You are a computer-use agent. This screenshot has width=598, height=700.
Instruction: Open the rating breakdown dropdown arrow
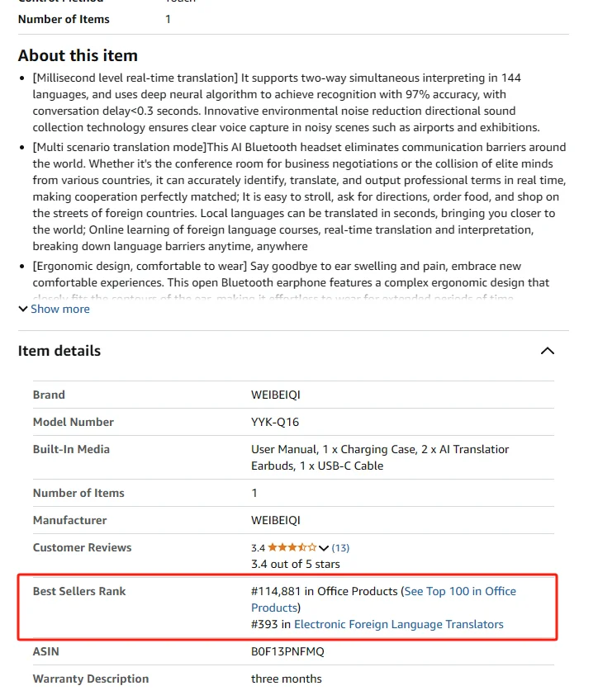[324, 547]
